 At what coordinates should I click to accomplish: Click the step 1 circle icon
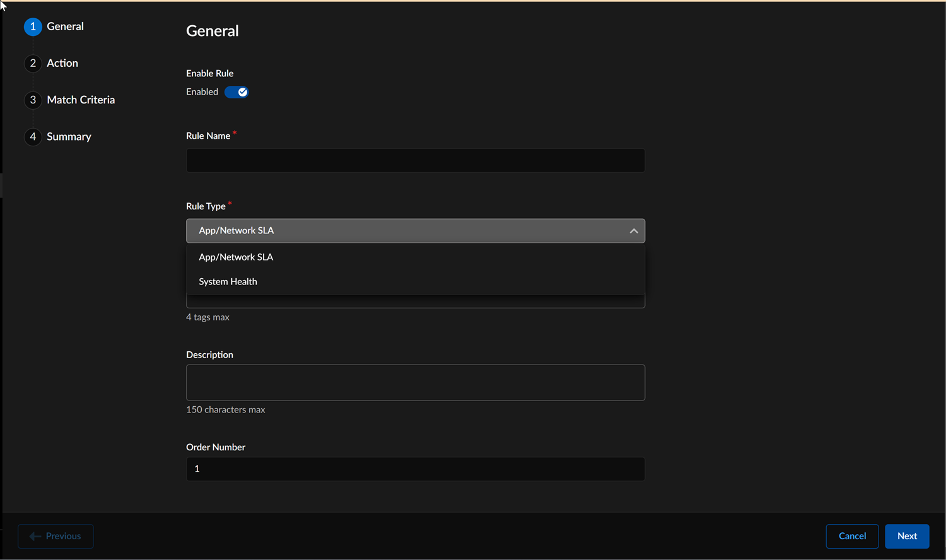tap(33, 26)
